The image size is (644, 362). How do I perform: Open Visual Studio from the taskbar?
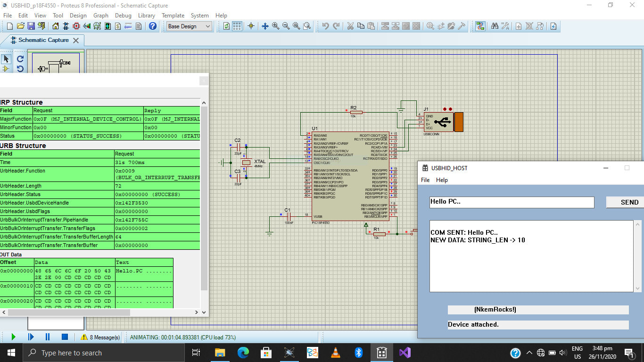tap(405, 353)
